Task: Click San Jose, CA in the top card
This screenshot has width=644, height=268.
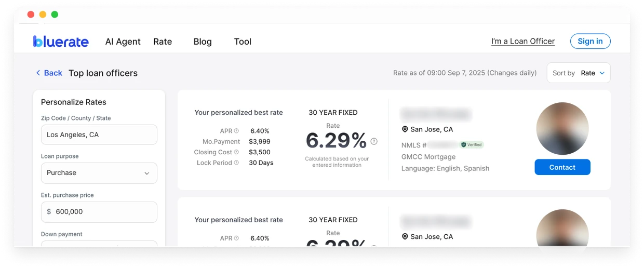Action: tap(432, 129)
